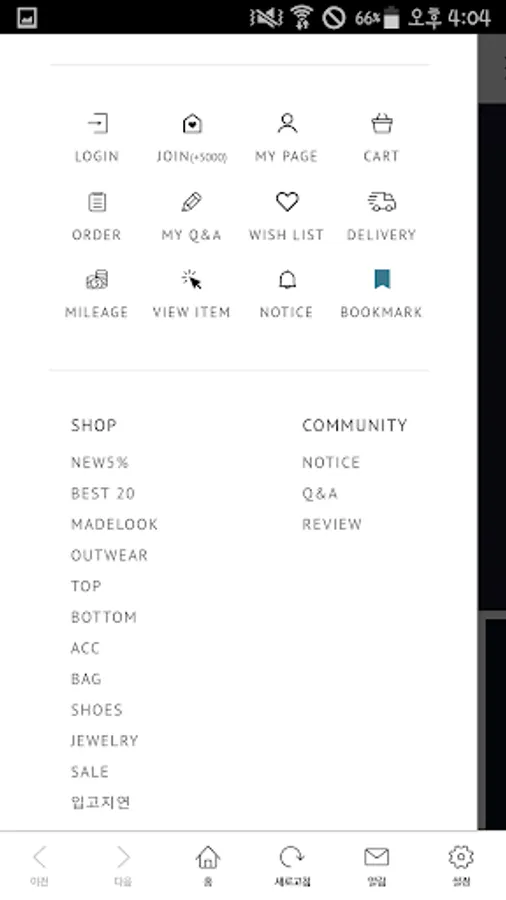Open the WISH LIST heart icon
The width and height of the screenshot is (506, 900).
click(287, 202)
